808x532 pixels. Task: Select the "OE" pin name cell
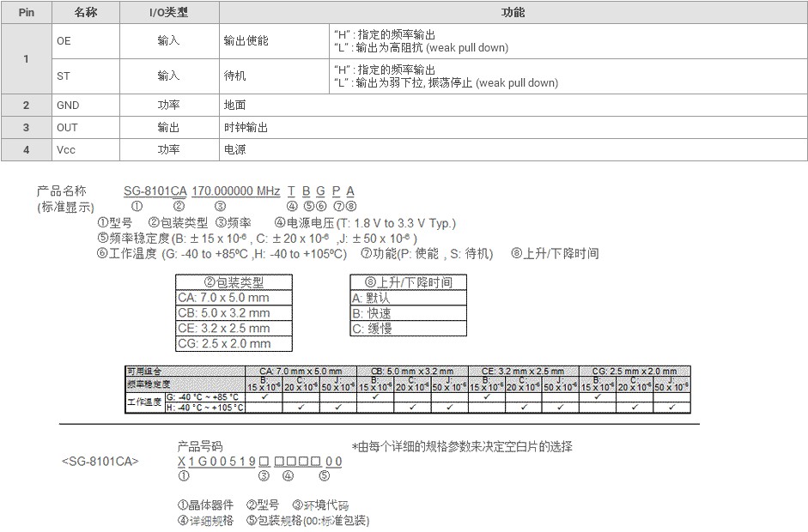click(86, 41)
